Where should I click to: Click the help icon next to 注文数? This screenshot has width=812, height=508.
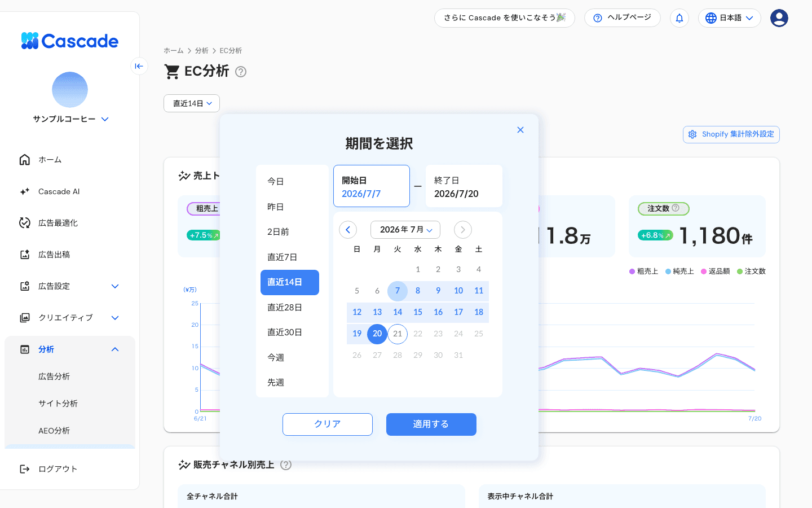tap(676, 208)
